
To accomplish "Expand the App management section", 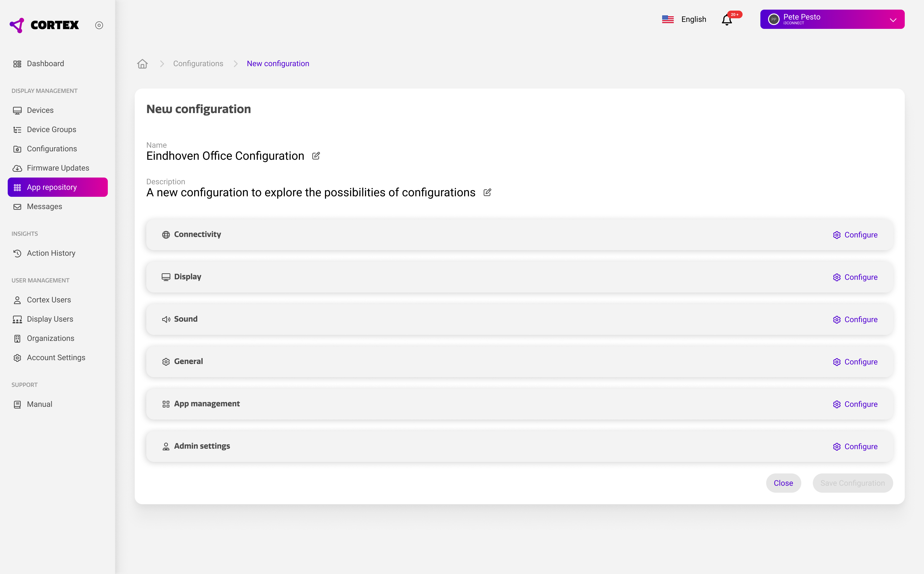I will (x=206, y=403).
